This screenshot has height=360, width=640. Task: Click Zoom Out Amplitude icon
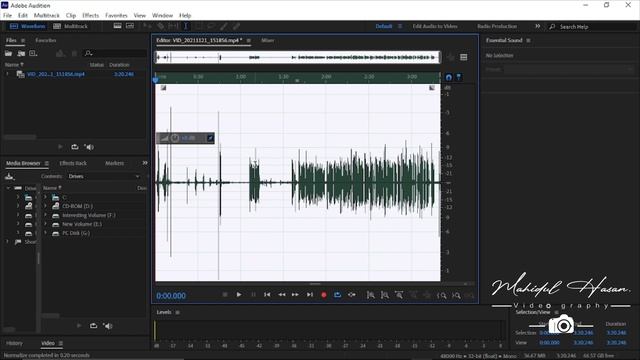384,295
